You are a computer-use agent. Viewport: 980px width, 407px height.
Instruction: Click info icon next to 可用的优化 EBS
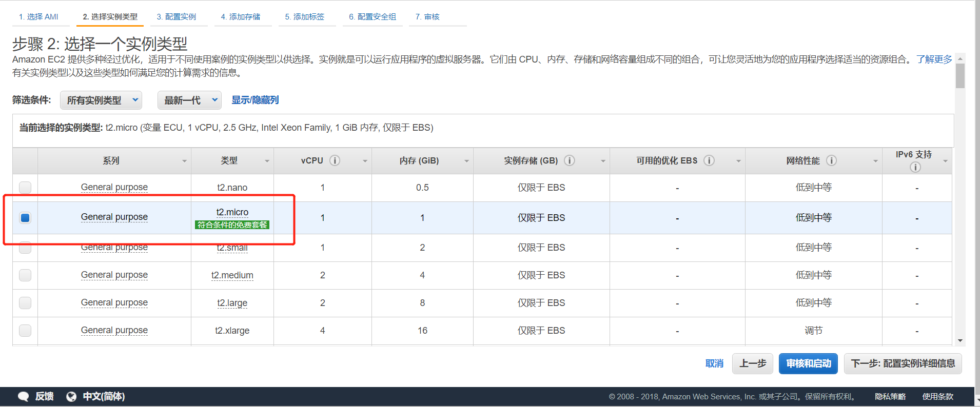click(709, 160)
